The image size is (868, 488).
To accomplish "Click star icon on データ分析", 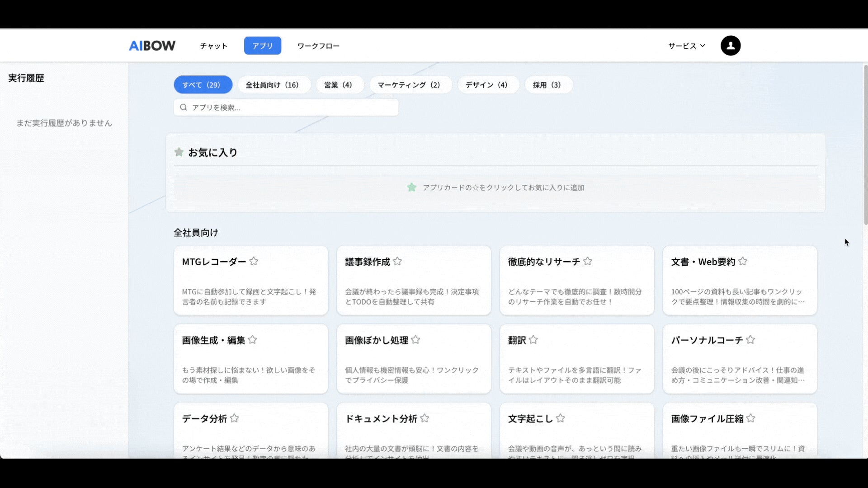I will point(234,418).
